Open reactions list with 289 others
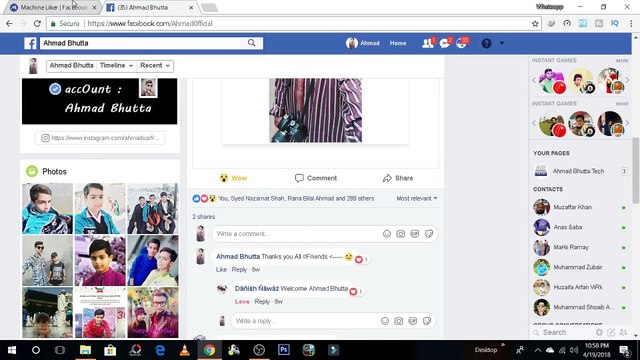640x360 pixels. 296,198
